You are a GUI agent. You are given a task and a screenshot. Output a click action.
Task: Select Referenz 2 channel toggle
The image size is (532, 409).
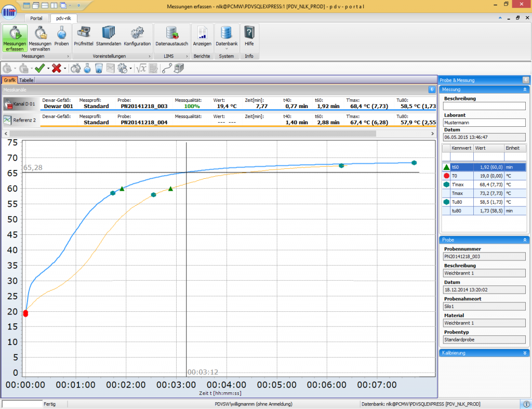20,120
